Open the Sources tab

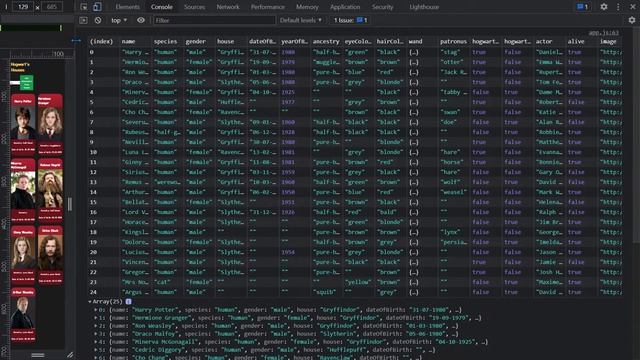click(194, 7)
